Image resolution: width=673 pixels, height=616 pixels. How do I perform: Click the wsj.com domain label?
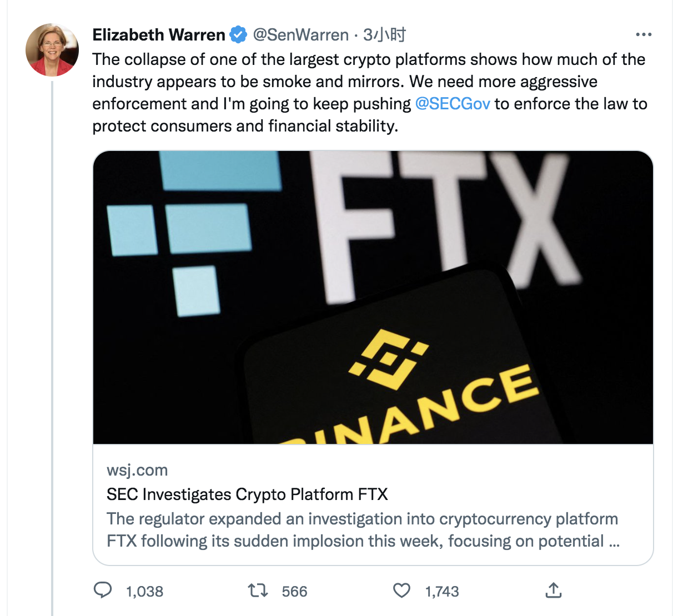click(137, 469)
